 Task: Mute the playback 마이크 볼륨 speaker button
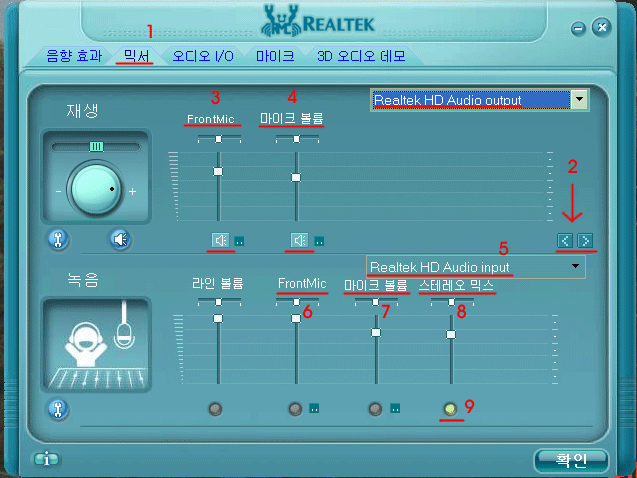click(x=300, y=240)
